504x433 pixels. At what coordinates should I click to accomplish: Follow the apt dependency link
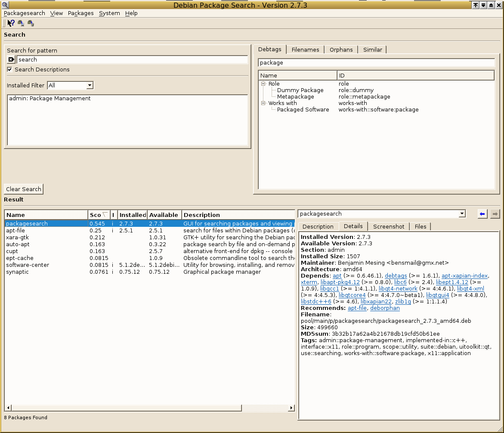tap(337, 276)
